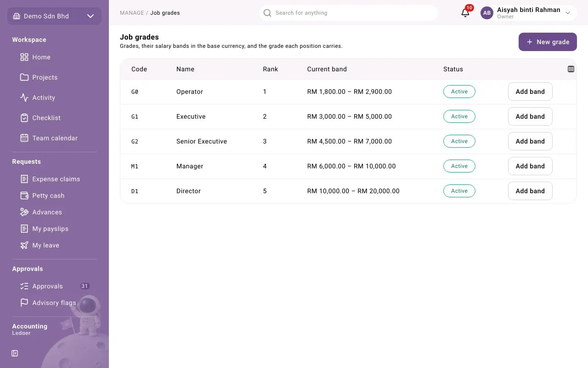Click the G2 grade code
Viewport: 588px width, 368px height.
point(135,141)
